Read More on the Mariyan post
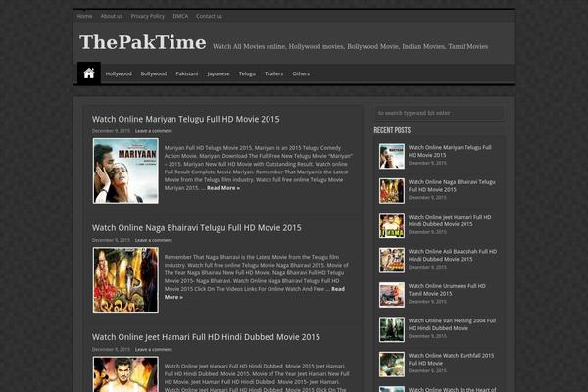 point(223,188)
